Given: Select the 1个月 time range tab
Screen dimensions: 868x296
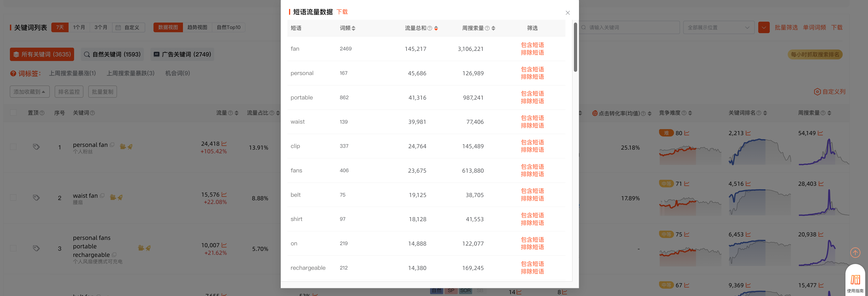Looking at the screenshot, I should tap(79, 27).
